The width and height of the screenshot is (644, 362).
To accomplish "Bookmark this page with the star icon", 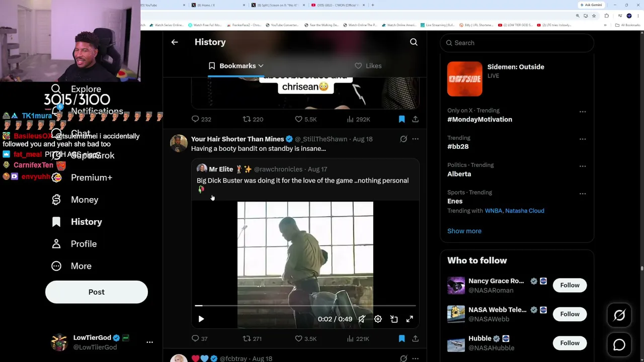I will [594, 16].
